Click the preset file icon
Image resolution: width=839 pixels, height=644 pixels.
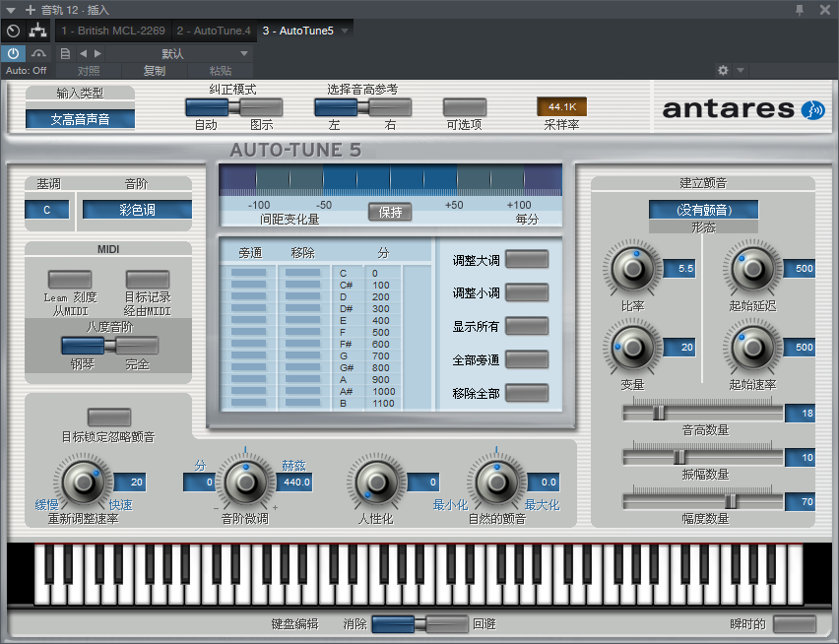point(65,53)
